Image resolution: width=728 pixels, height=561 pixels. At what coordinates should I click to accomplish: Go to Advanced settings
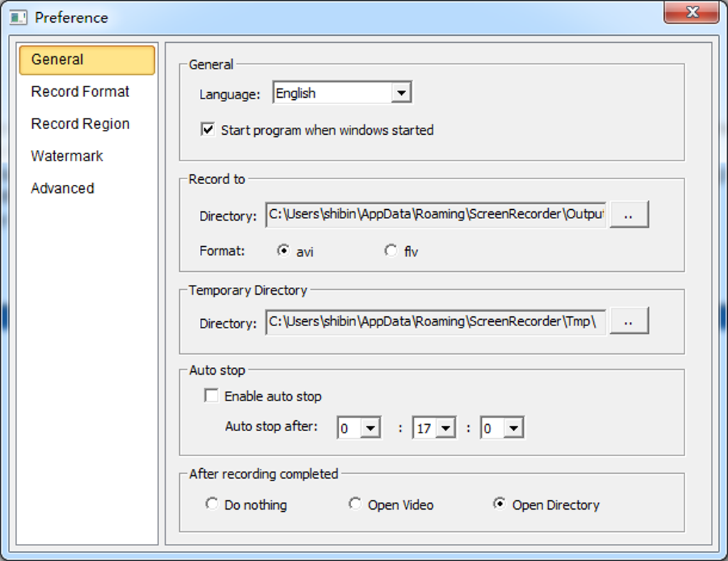point(62,188)
